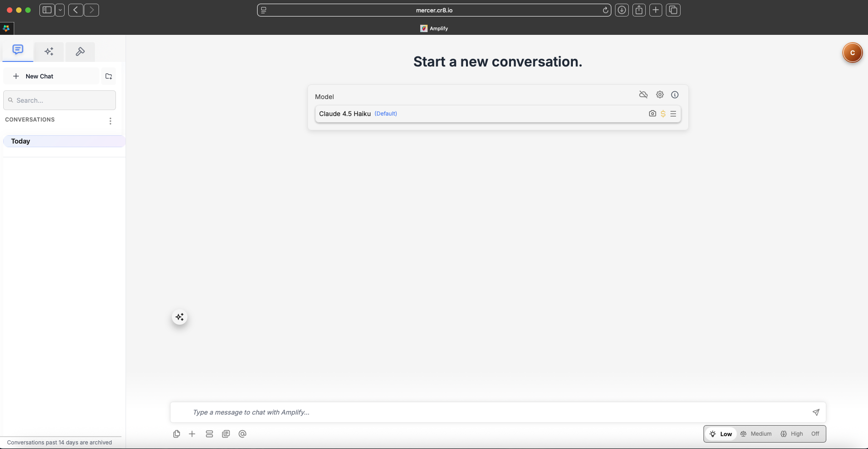Click the (Default) label
This screenshot has width=868, height=449.
pyautogui.click(x=386, y=114)
